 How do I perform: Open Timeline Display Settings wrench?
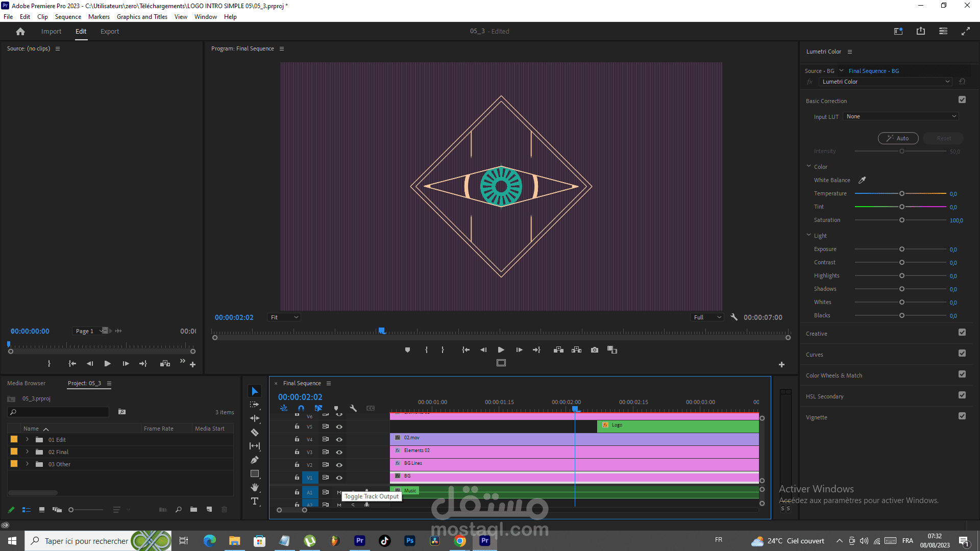(353, 408)
